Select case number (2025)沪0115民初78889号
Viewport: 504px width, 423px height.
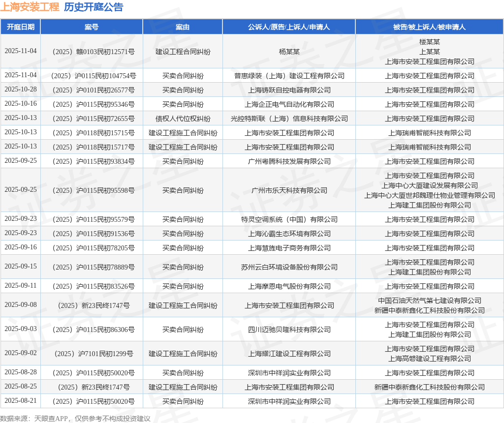coord(94,267)
